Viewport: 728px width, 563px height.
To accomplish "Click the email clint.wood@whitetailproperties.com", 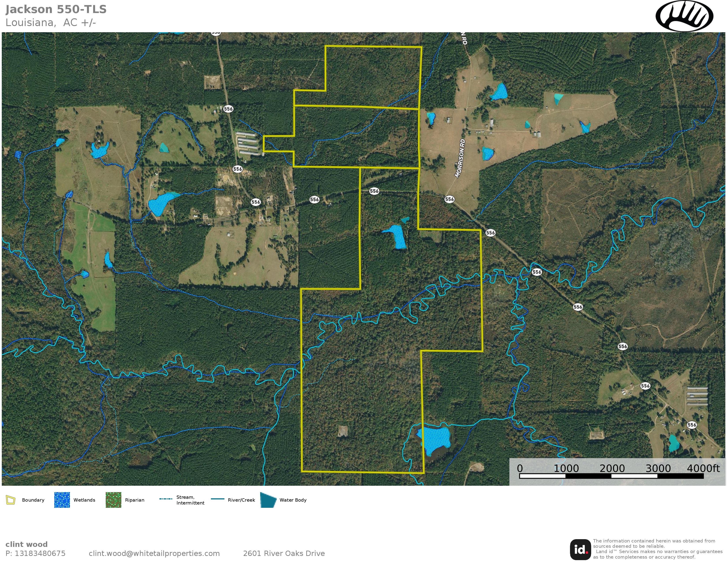I will [154, 553].
